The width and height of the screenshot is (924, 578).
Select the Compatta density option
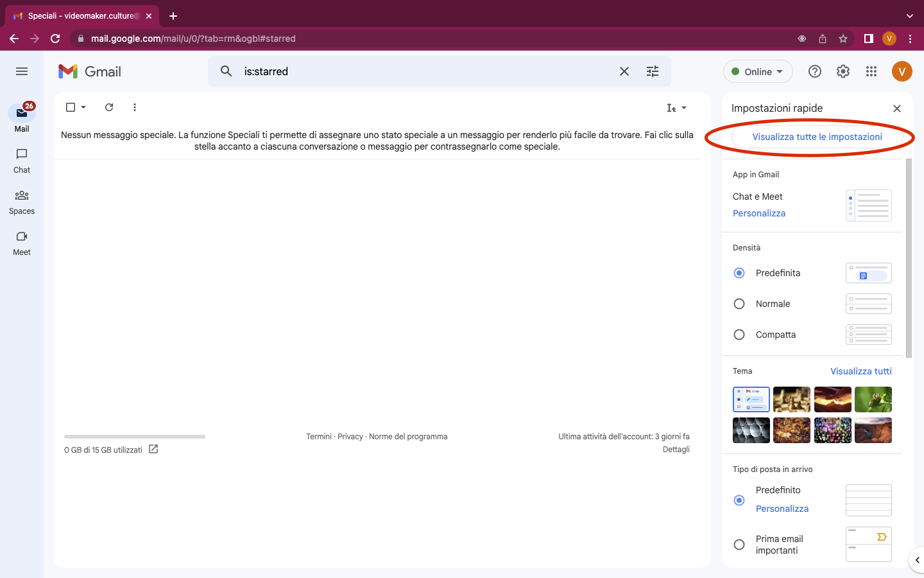pos(739,334)
